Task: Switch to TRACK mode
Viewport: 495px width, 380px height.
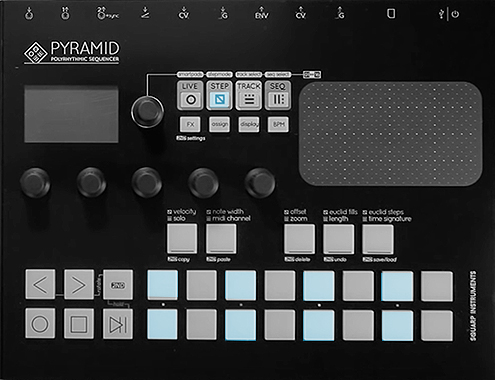Action: coord(249,95)
